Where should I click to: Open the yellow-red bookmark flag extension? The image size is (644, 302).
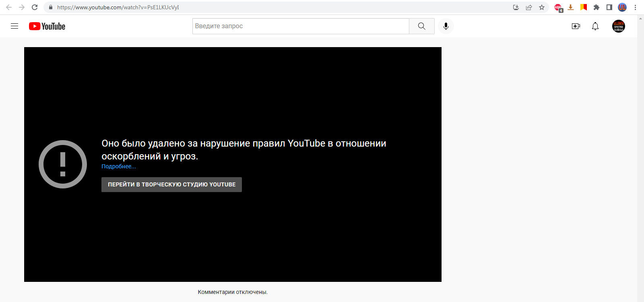(x=584, y=7)
